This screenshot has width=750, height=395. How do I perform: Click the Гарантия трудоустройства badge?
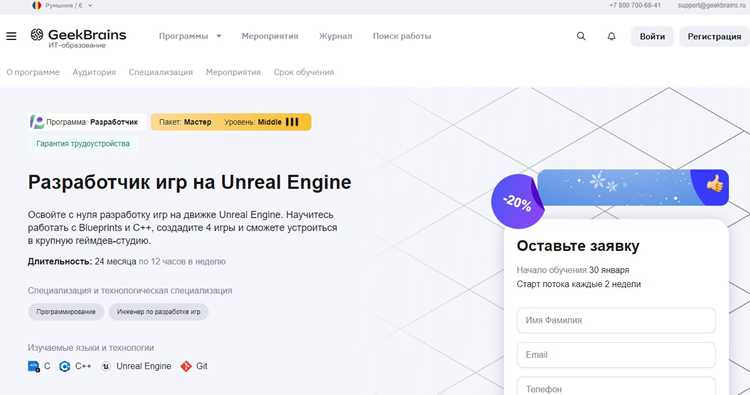pyautogui.click(x=83, y=143)
